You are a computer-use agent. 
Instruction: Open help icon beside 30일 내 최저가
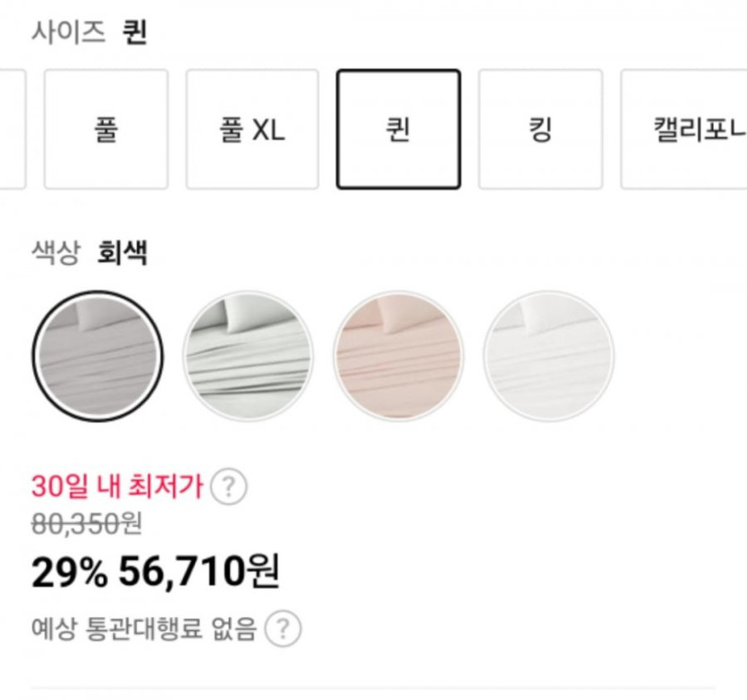(229, 487)
